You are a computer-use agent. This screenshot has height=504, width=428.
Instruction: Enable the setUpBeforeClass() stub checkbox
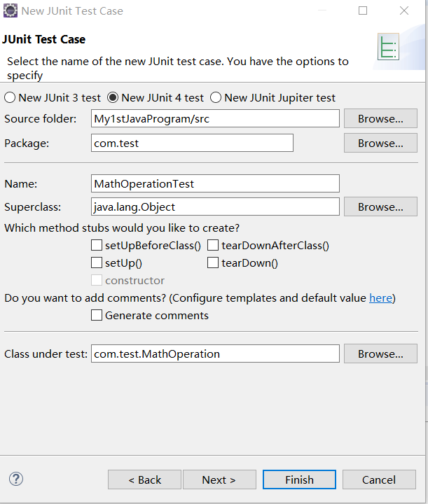tap(97, 246)
